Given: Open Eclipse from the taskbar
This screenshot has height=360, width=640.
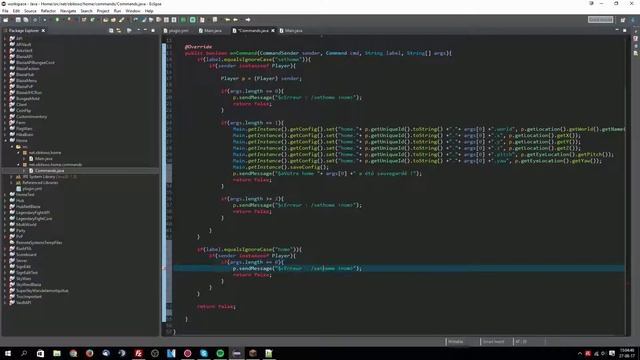Looking at the screenshot, I should click(236, 353).
